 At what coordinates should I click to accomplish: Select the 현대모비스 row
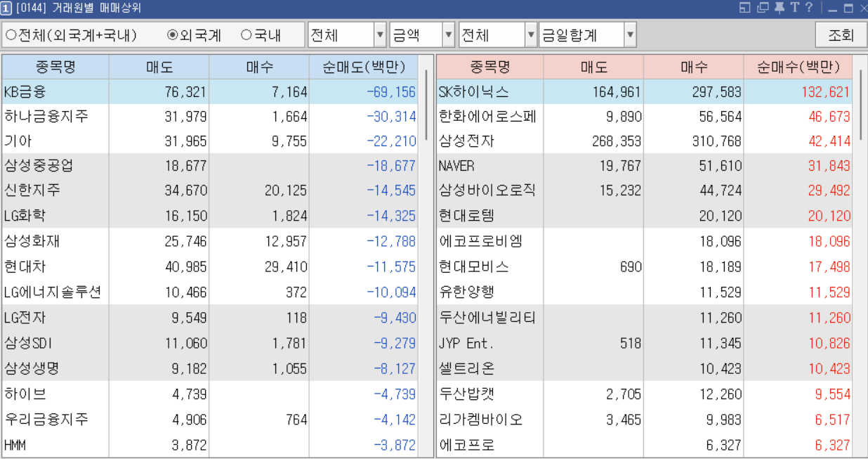645,267
